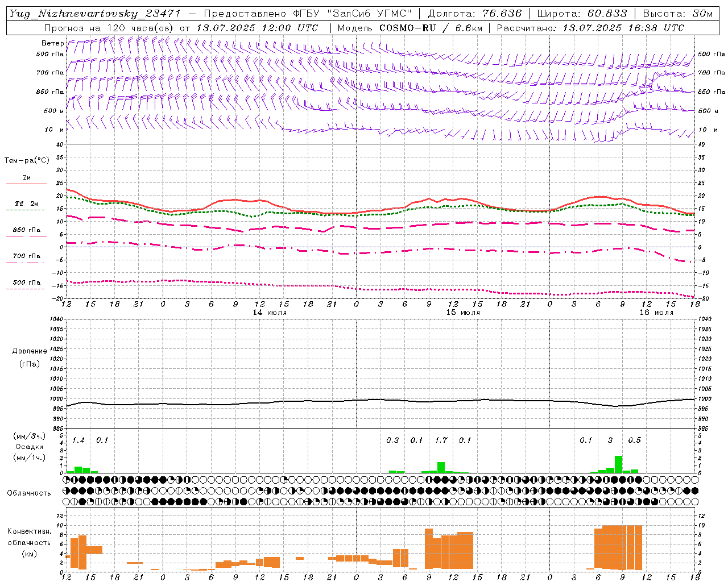Screen dimensions: 728x582
Task: Click the '1.7' precipitation amount
Action: point(441,440)
